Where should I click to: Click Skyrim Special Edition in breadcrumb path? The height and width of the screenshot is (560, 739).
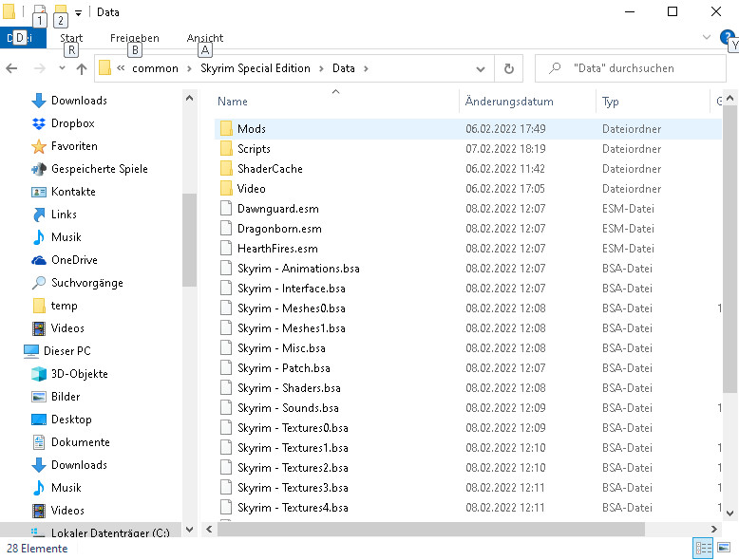click(x=255, y=68)
